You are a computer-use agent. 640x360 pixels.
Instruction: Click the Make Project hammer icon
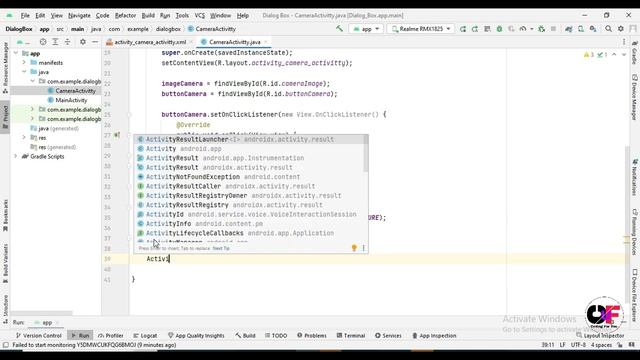(x=339, y=29)
